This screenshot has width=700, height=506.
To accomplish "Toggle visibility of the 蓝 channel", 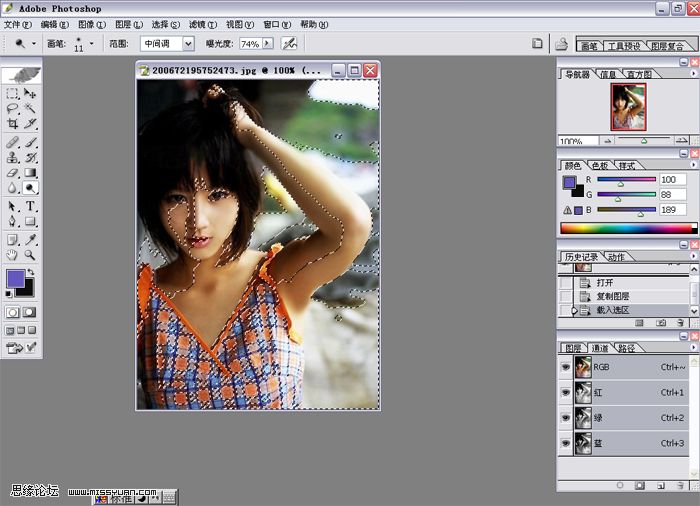I will [566, 443].
